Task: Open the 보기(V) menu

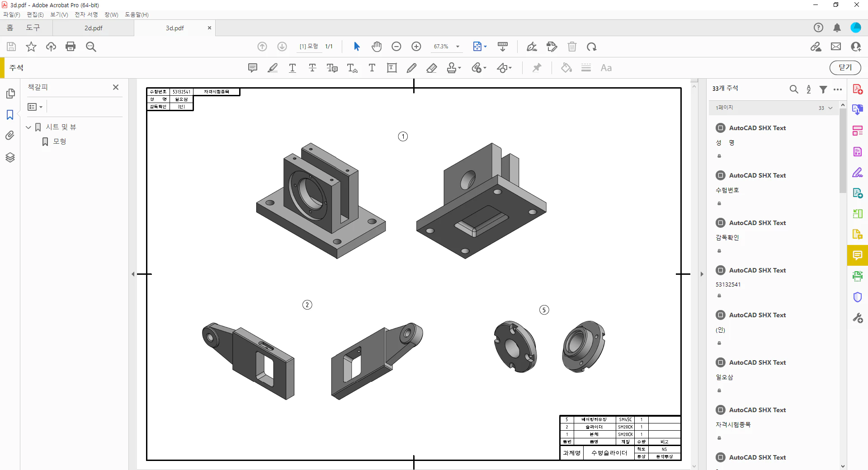Action: coord(59,14)
